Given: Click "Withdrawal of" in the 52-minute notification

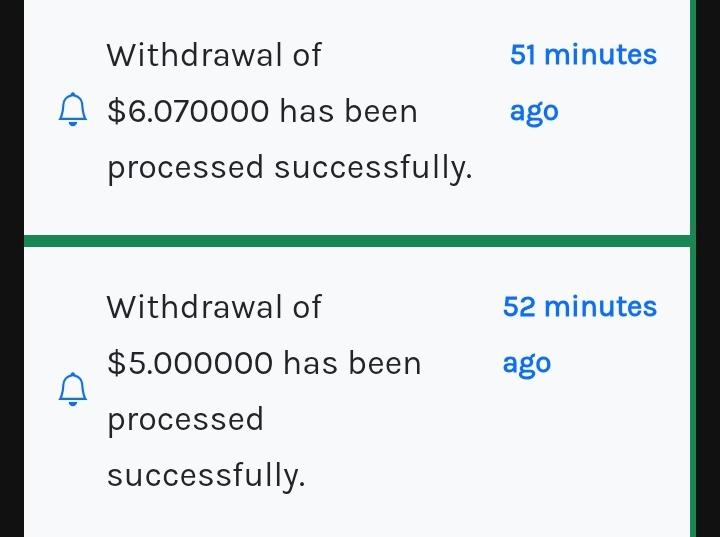Looking at the screenshot, I should (x=214, y=307).
